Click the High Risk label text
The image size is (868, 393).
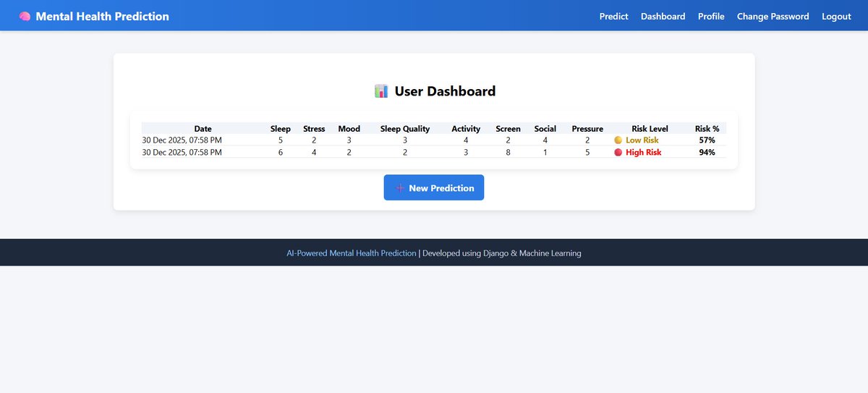[644, 152]
